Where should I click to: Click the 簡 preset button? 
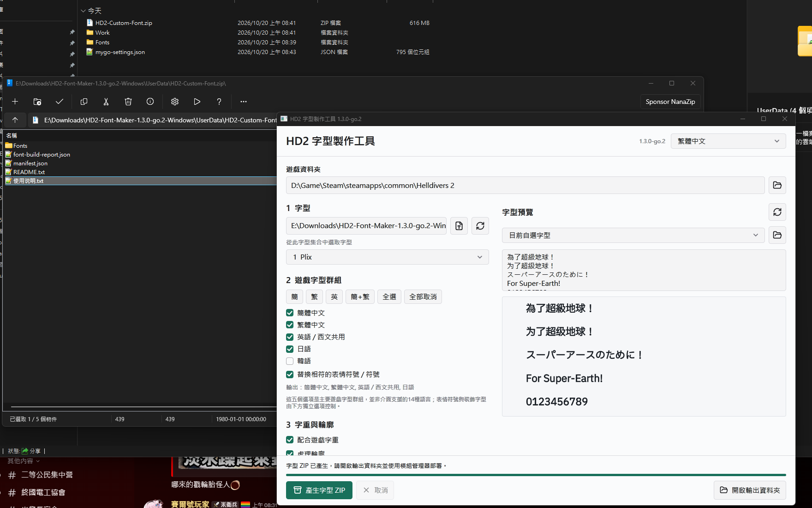tap(295, 296)
